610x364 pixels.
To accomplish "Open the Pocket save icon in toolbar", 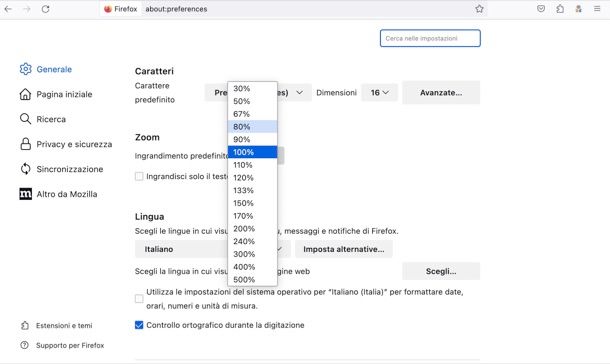I will tap(541, 9).
